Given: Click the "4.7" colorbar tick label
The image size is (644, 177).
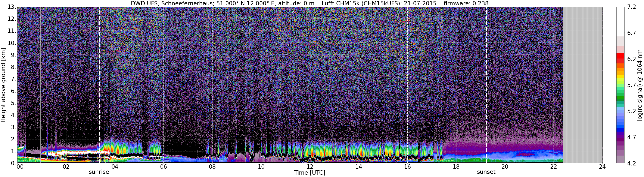Looking at the screenshot, I should (632, 137).
